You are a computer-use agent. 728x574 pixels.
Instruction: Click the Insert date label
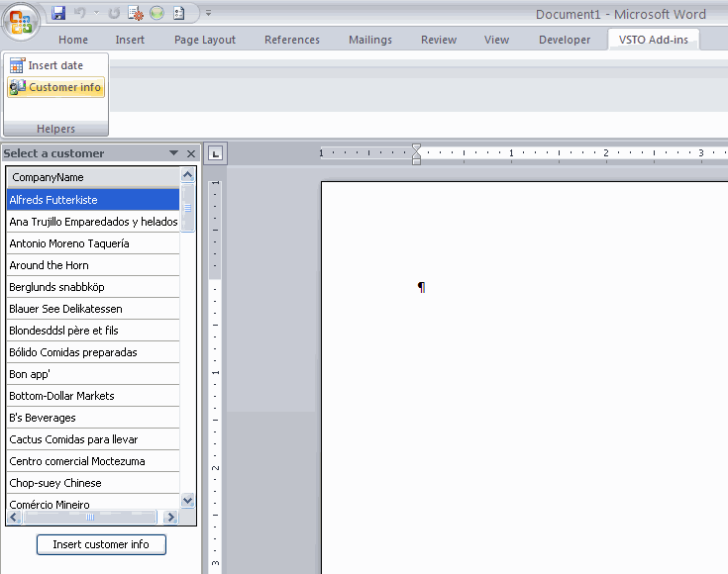[55, 65]
